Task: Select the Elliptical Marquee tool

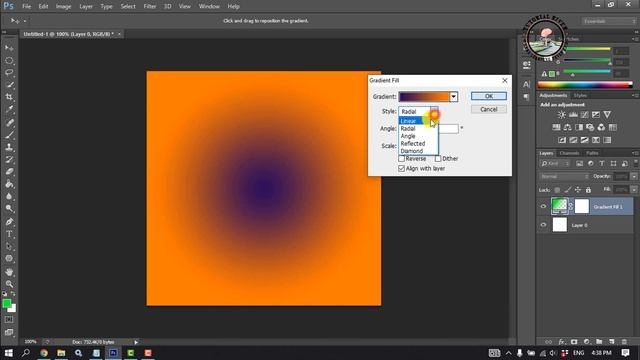Action: tap(9, 60)
